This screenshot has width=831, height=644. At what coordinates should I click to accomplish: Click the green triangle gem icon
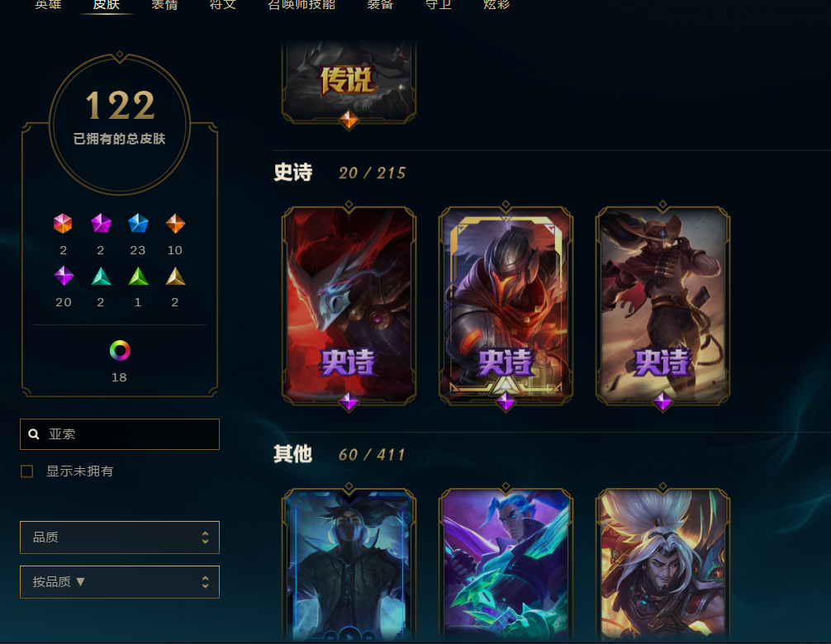(x=138, y=276)
